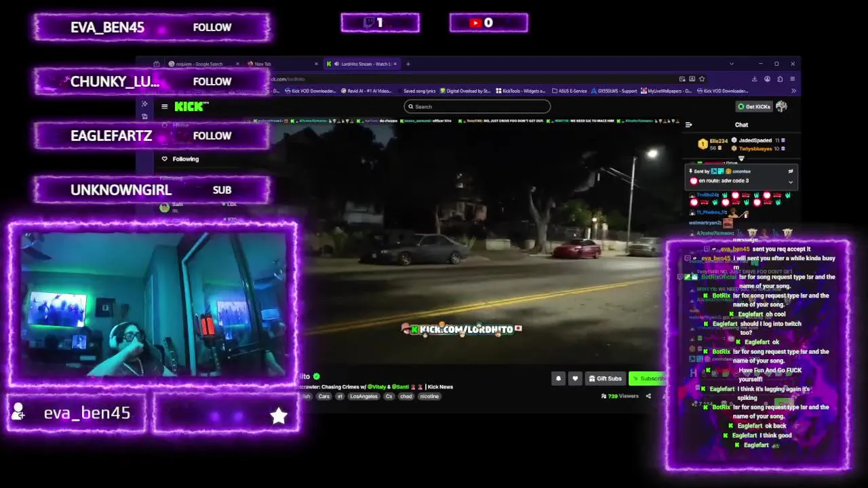Open the browser downloads icon
The image size is (868, 488).
click(x=754, y=79)
